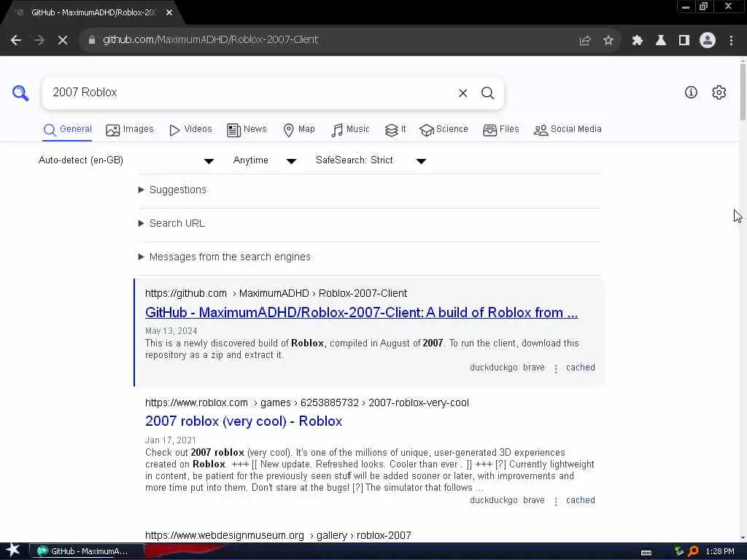This screenshot has width=747, height=560.
Task: Click the orange magnifier tray icon
Action: (693, 551)
